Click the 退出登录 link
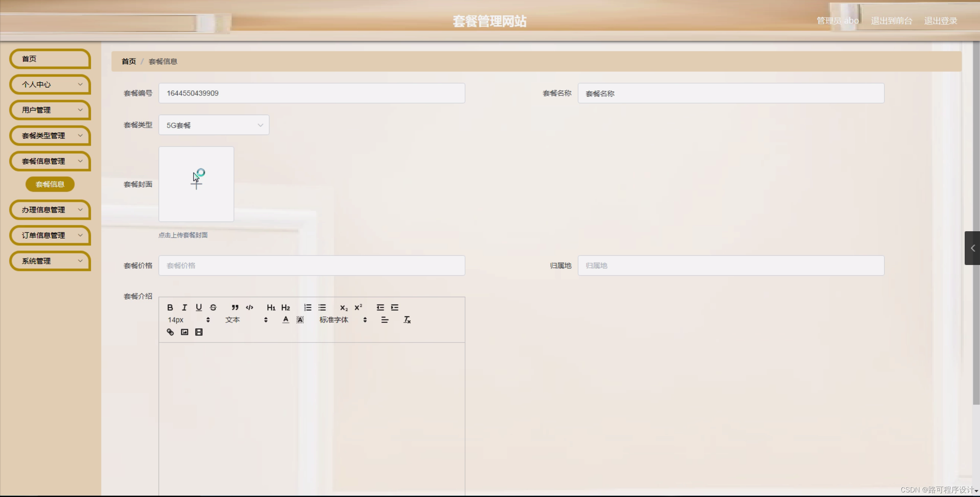The image size is (980, 497). coord(941,21)
